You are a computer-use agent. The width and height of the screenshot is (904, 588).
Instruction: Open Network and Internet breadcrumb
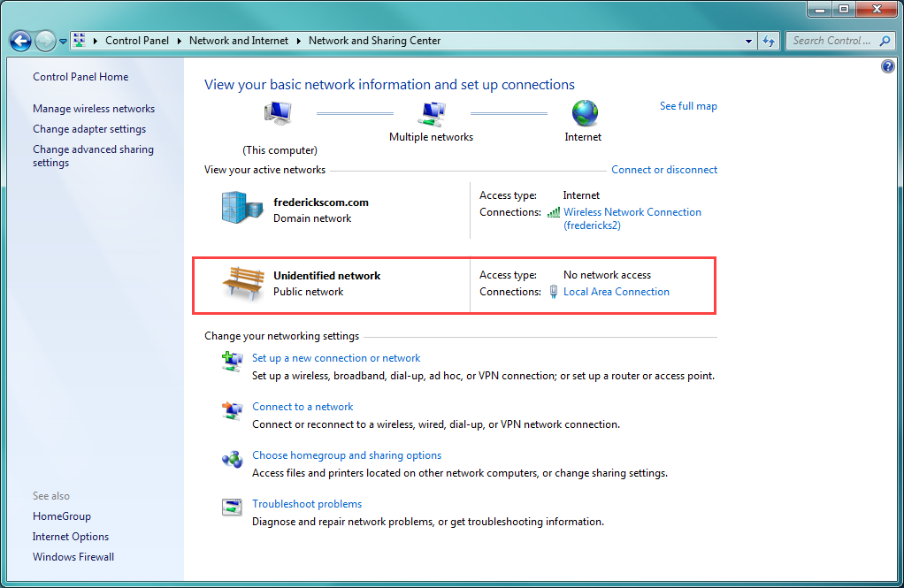tap(239, 41)
